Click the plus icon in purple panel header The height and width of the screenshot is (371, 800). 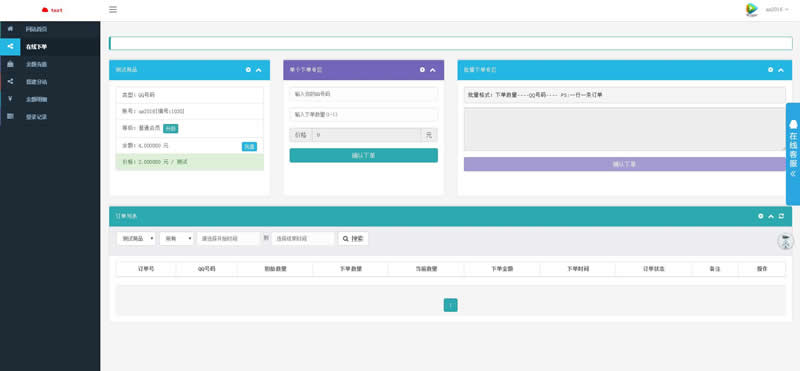pyautogui.click(x=422, y=70)
